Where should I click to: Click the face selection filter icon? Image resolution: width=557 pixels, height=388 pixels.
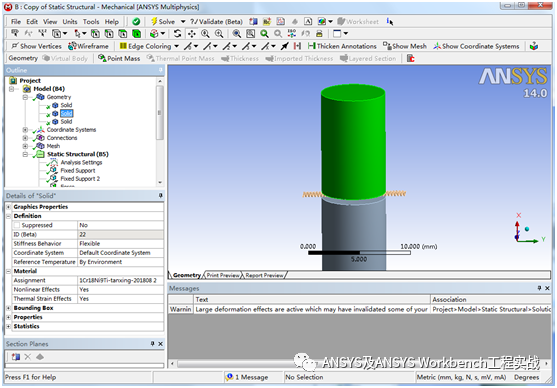123,34
